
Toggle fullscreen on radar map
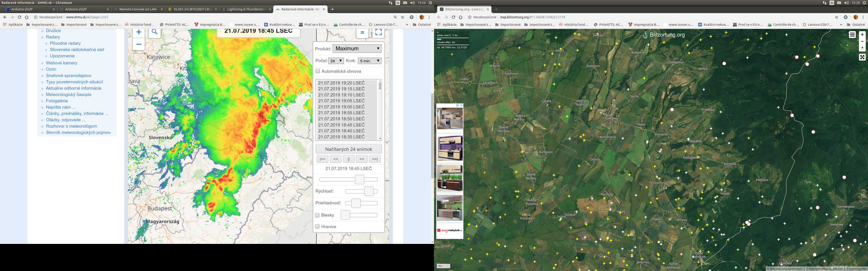(x=378, y=32)
